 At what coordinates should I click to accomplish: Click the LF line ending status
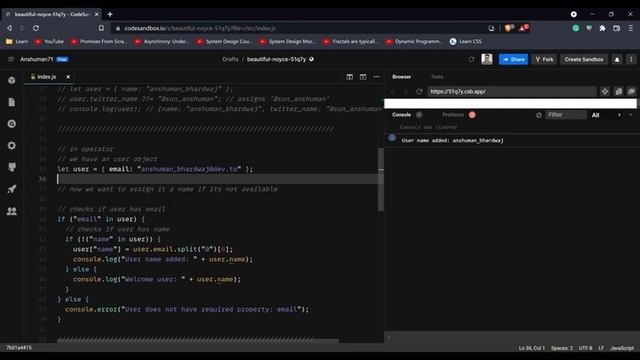pyautogui.click(x=601, y=348)
